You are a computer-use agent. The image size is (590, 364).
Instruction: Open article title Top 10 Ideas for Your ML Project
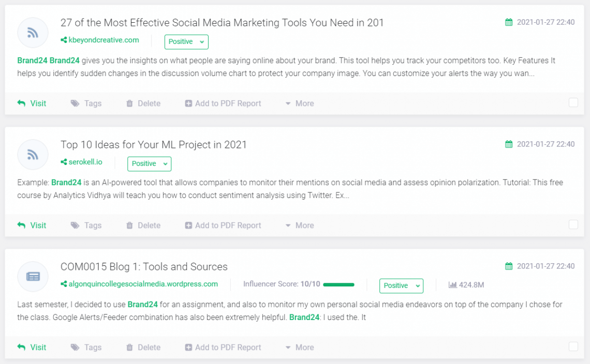(x=154, y=145)
